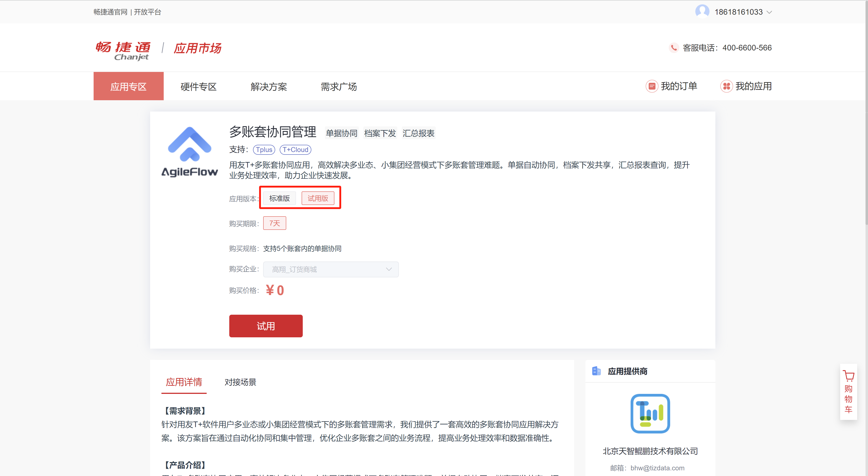Image resolution: width=868 pixels, height=476 pixels.
Task: Click the 应用市场 title
Action: (x=197, y=48)
